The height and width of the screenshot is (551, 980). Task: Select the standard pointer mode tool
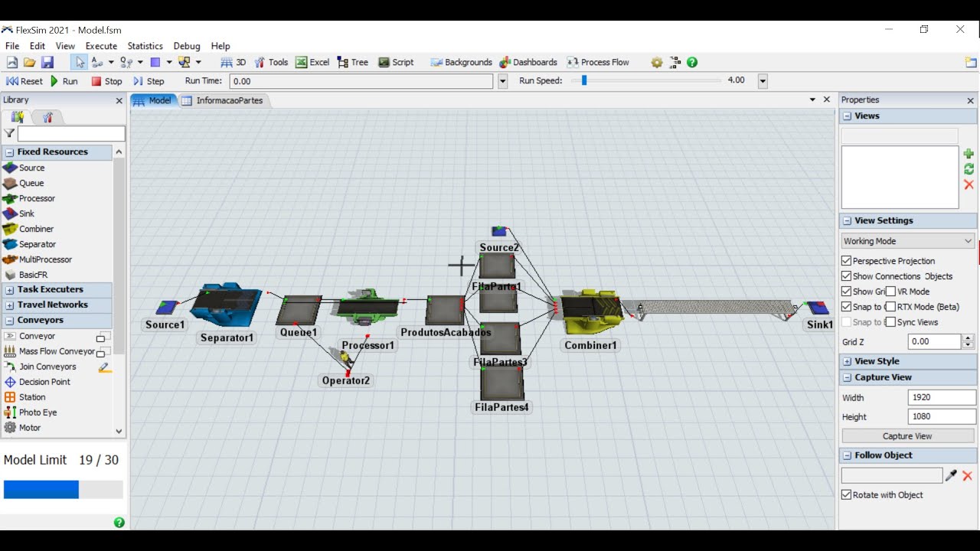80,63
